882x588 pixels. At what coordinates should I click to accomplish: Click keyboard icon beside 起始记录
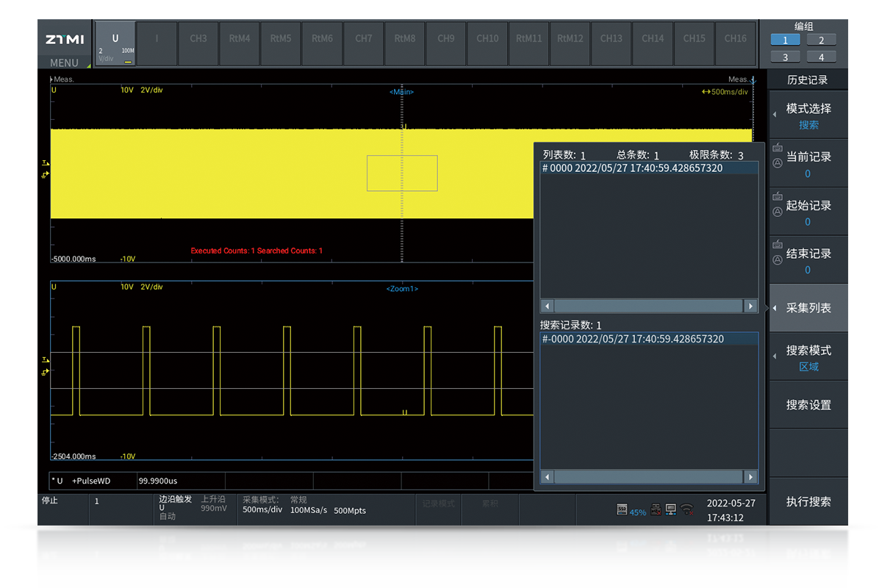[x=778, y=196]
